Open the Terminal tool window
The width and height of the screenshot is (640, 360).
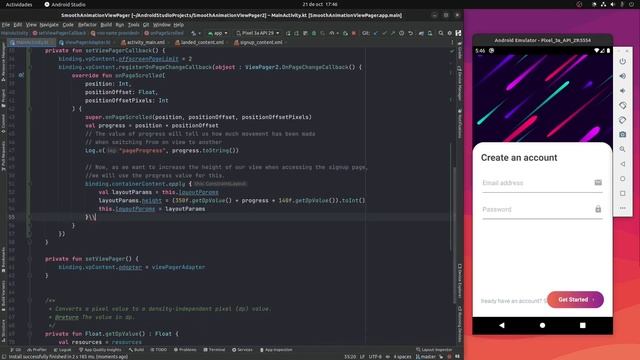click(x=214, y=350)
